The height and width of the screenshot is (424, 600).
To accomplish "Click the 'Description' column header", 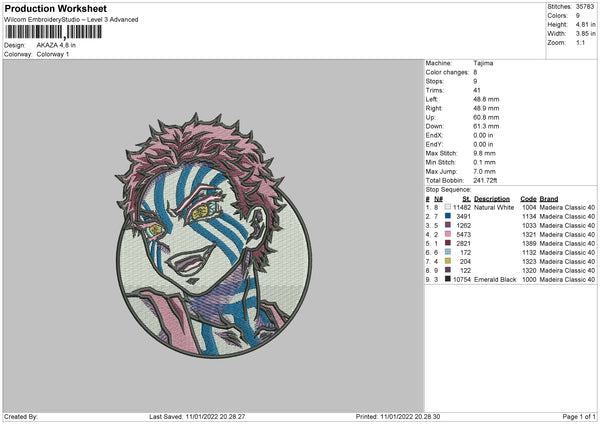I will point(492,199).
